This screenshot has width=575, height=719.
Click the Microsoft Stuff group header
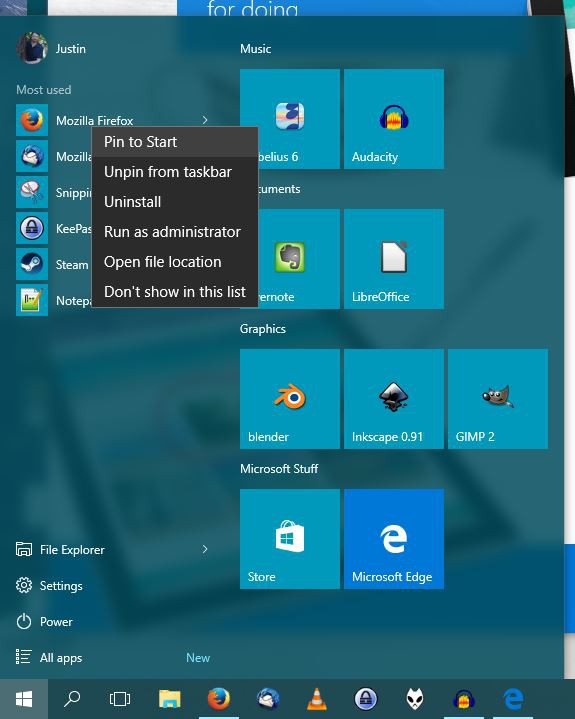(279, 469)
